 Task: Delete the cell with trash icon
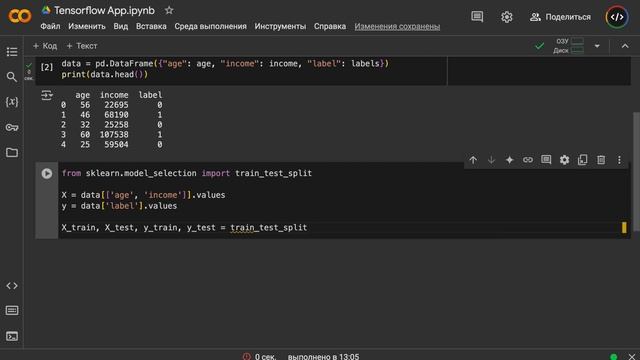[x=601, y=160]
